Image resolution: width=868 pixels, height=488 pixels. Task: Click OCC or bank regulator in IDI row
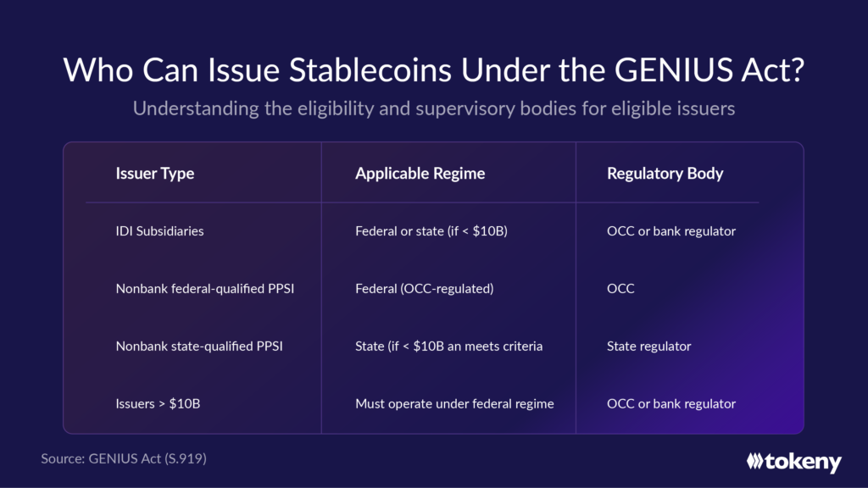(671, 230)
